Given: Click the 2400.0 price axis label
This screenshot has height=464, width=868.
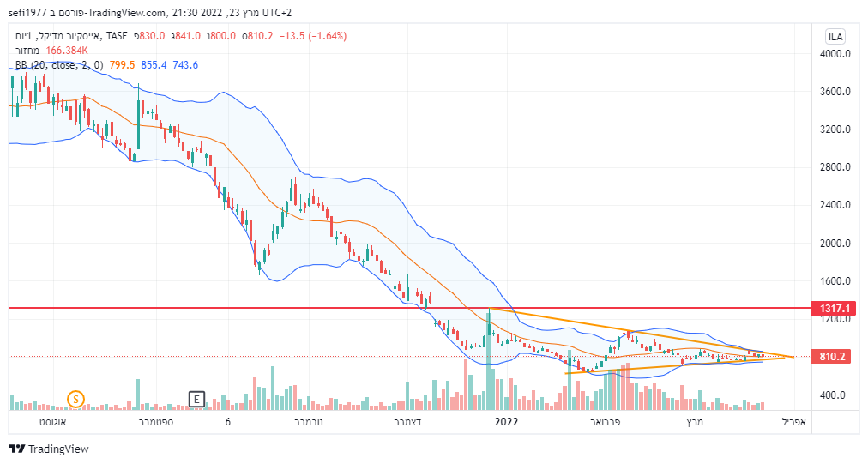Looking at the screenshot, I should pos(835,205).
